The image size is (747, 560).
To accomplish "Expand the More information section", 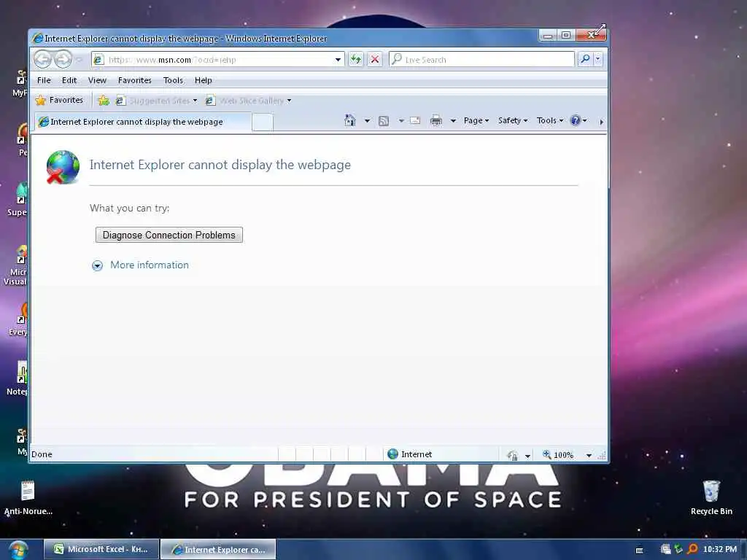I will [x=97, y=265].
